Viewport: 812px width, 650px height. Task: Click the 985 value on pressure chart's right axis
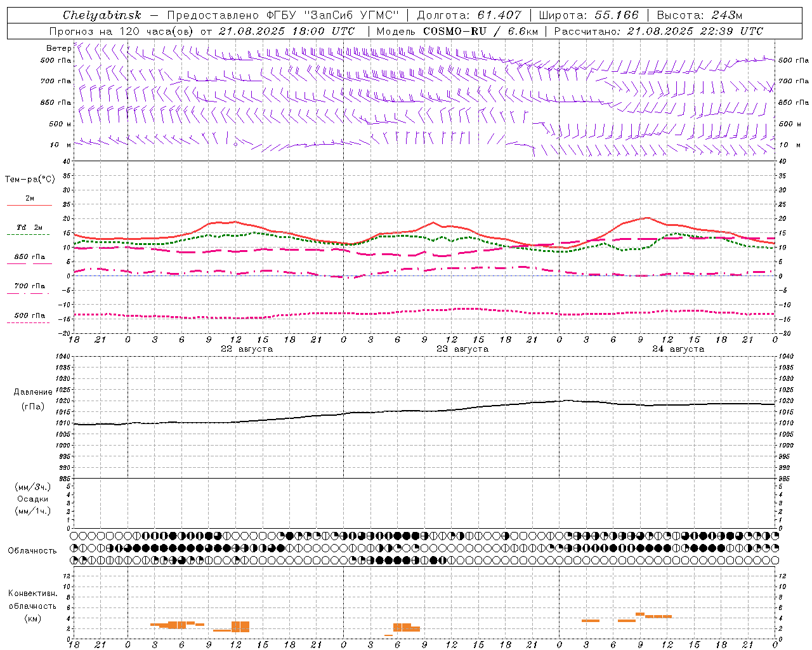785,479
